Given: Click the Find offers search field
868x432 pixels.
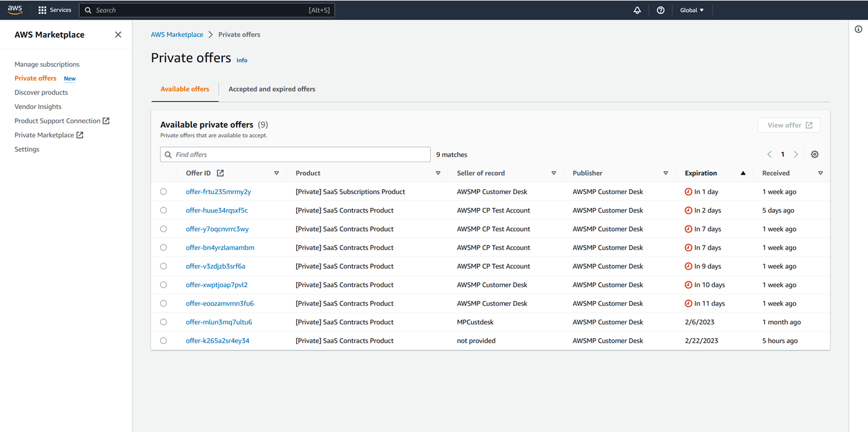Looking at the screenshot, I should pos(295,155).
